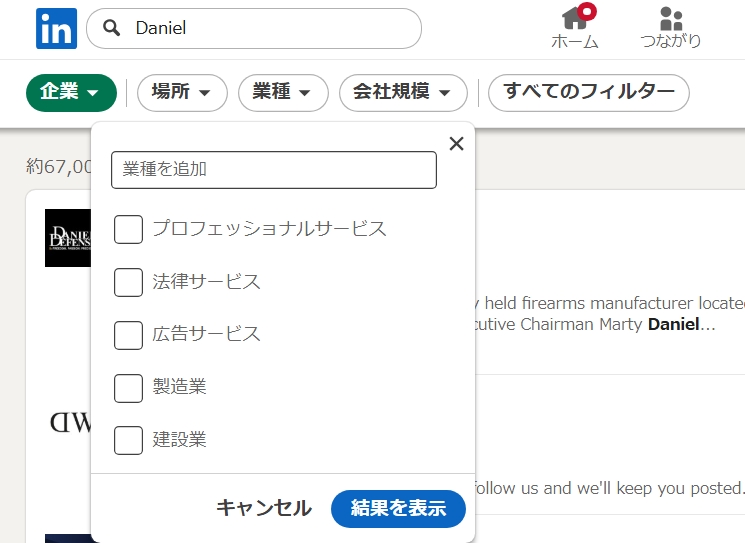This screenshot has height=543, width=745.
Task: Open the ホーム home icon
Action: pos(574,19)
